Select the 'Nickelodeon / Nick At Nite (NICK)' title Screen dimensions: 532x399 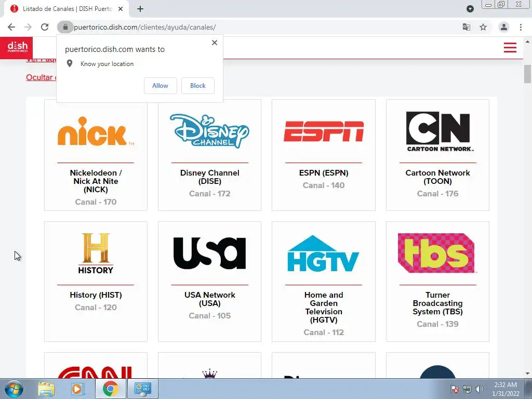pos(96,181)
